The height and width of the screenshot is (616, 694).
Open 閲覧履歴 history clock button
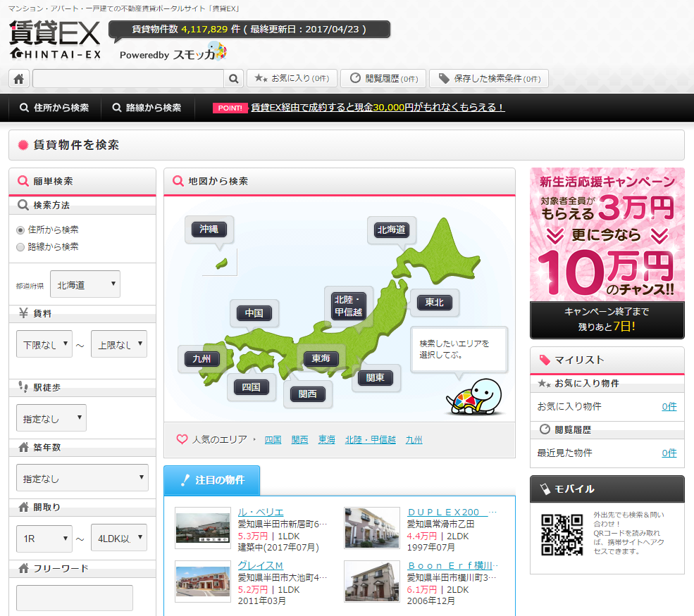383,79
